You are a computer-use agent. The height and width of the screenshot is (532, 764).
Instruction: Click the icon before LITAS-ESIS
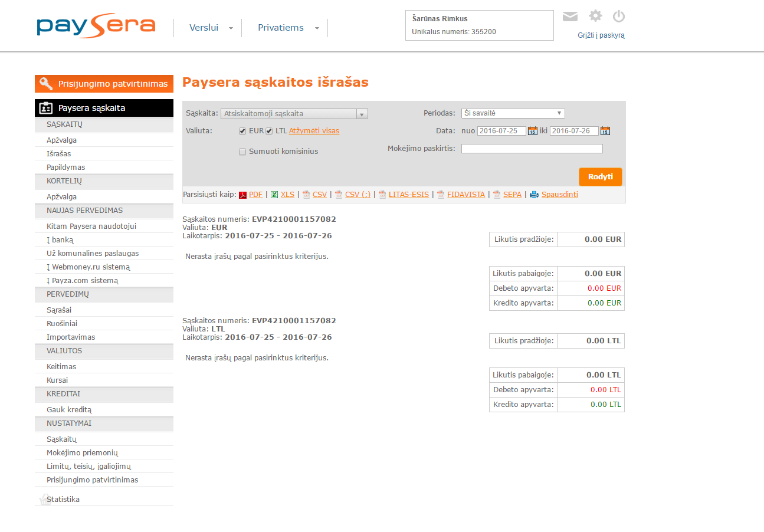pyautogui.click(x=382, y=195)
